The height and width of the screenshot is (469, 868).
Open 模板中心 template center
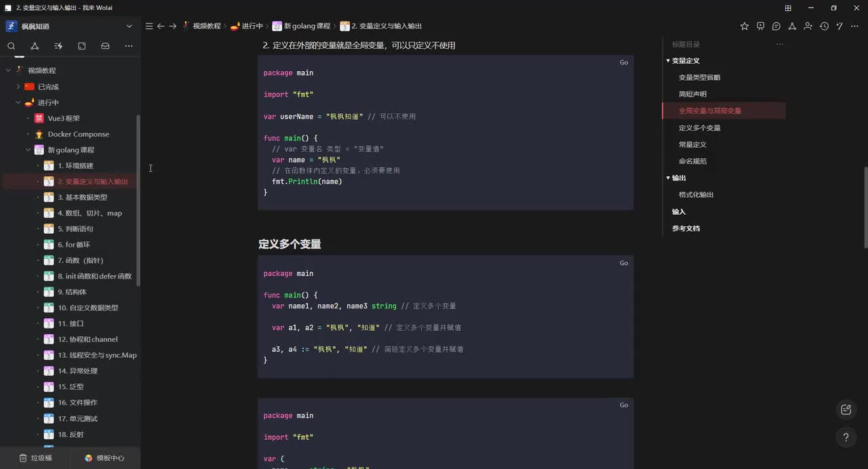click(x=104, y=458)
